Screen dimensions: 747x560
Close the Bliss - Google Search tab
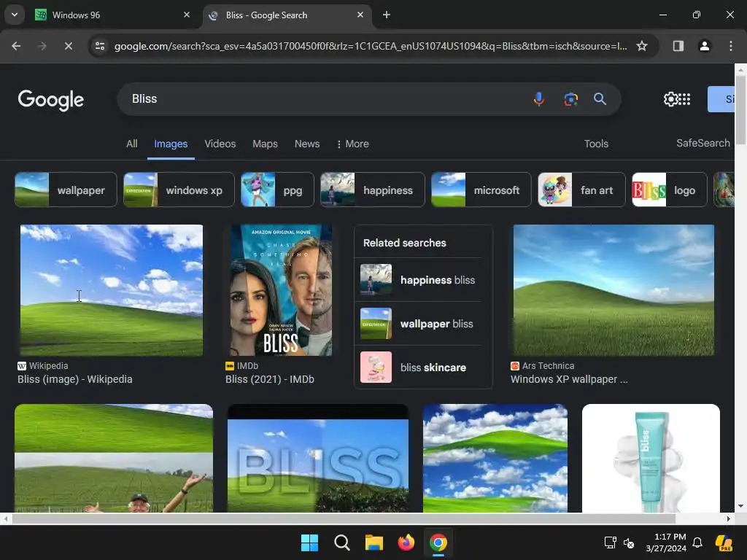(360, 15)
